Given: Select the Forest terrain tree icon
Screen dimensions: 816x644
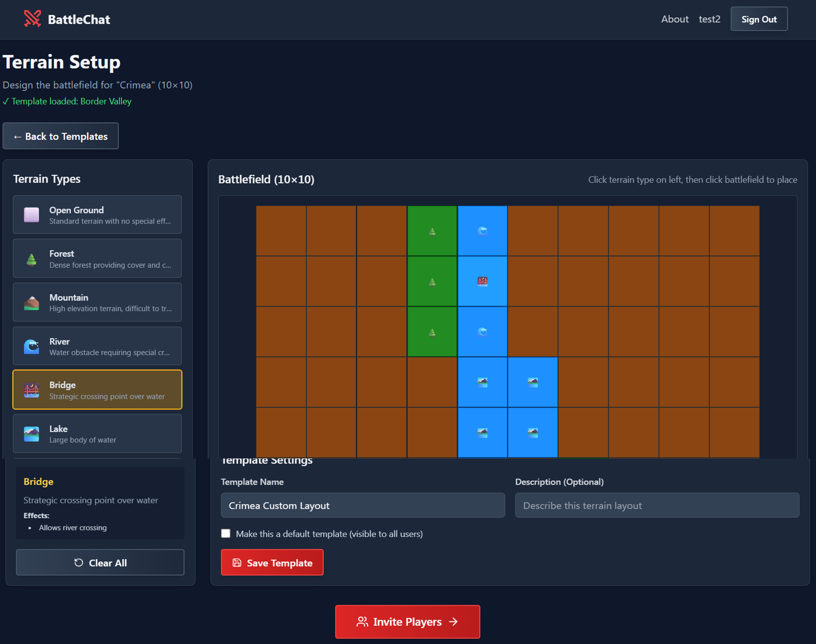Looking at the screenshot, I should (32, 259).
